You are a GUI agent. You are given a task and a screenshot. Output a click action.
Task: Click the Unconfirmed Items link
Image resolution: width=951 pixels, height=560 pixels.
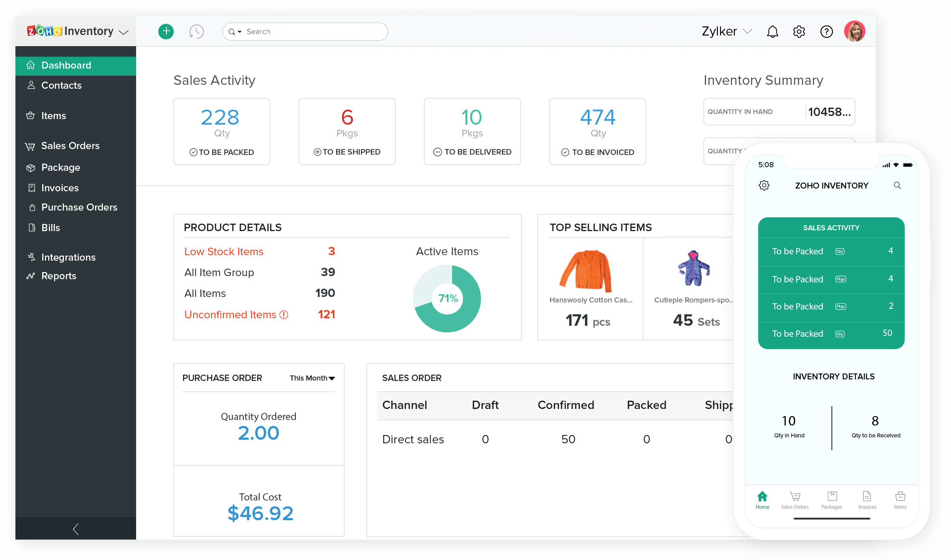pos(231,314)
